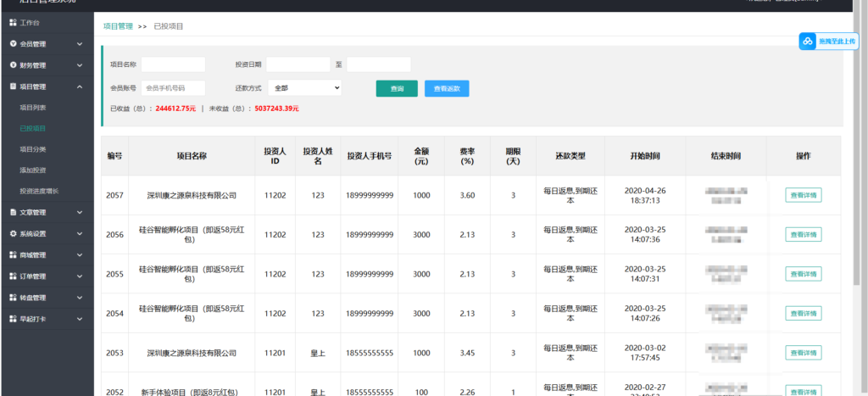
Task: Click the green 查询 search button
Action: pos(397,89)
